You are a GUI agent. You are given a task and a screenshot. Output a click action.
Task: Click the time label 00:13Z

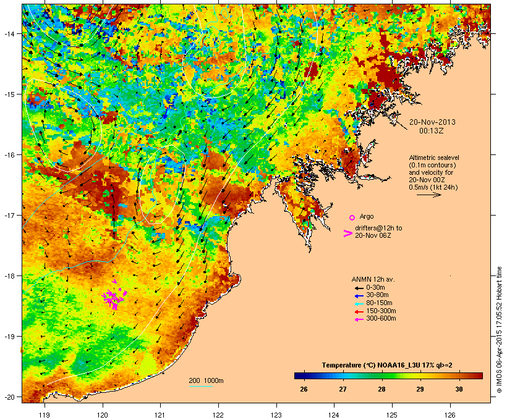click(432, 131)
